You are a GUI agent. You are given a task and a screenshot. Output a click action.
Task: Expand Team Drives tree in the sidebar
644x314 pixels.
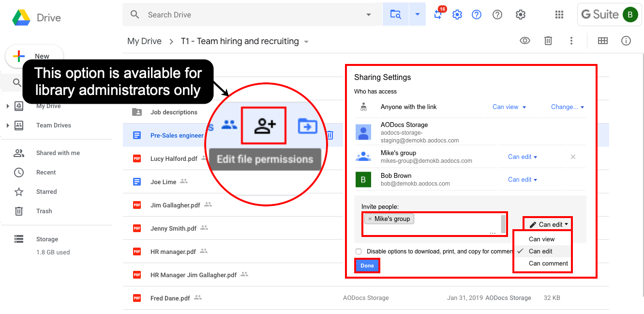click(8, 126)
